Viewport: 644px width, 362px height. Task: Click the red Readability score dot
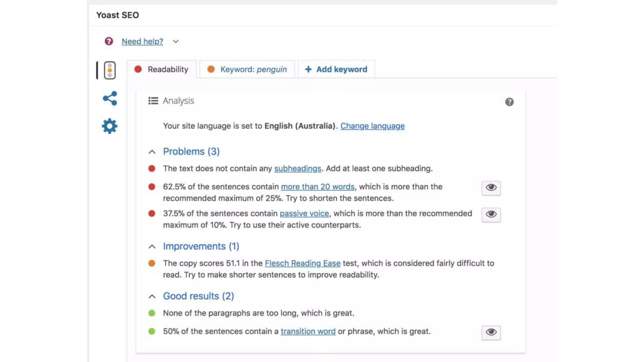(138, 69)
